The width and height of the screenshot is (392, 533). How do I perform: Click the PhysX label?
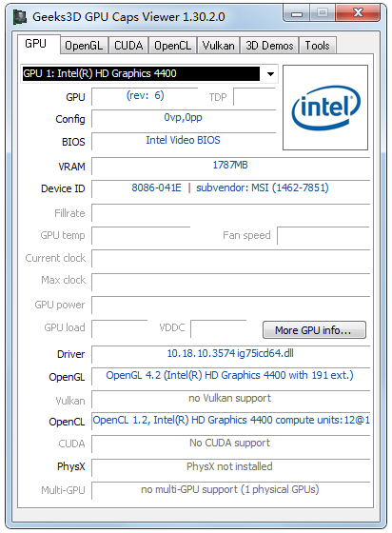point(71,466)
